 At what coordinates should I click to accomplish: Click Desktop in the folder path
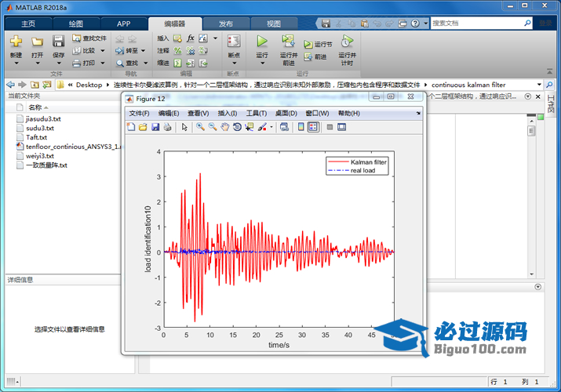click(x=89, y=85)
